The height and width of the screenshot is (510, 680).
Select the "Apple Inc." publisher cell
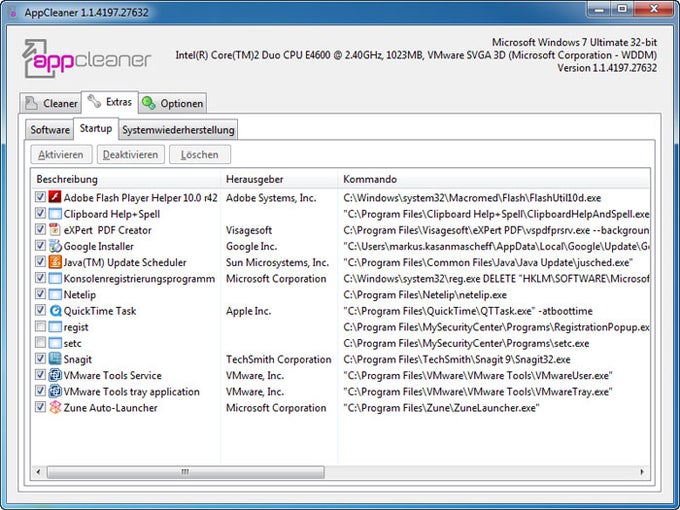point(248,311)
